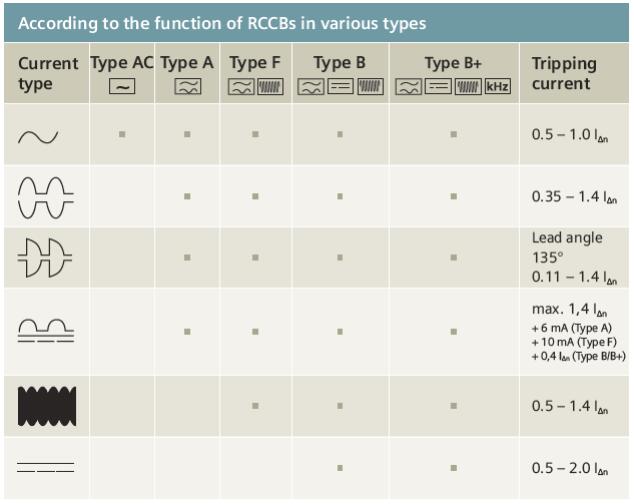Click the kHz symbol under Type B+

pyautogui.click(x=497, y=87)
